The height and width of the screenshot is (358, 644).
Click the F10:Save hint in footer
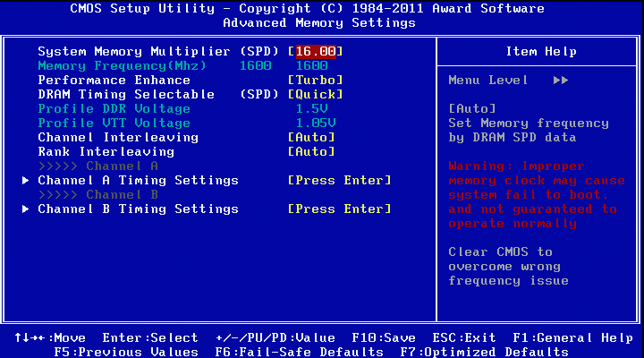pos(384,337)
